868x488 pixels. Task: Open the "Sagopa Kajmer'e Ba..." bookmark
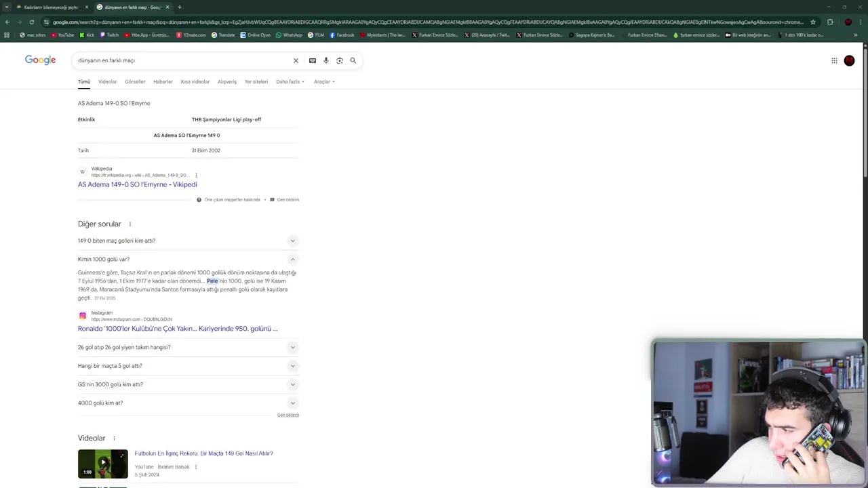tap(591, 35)
